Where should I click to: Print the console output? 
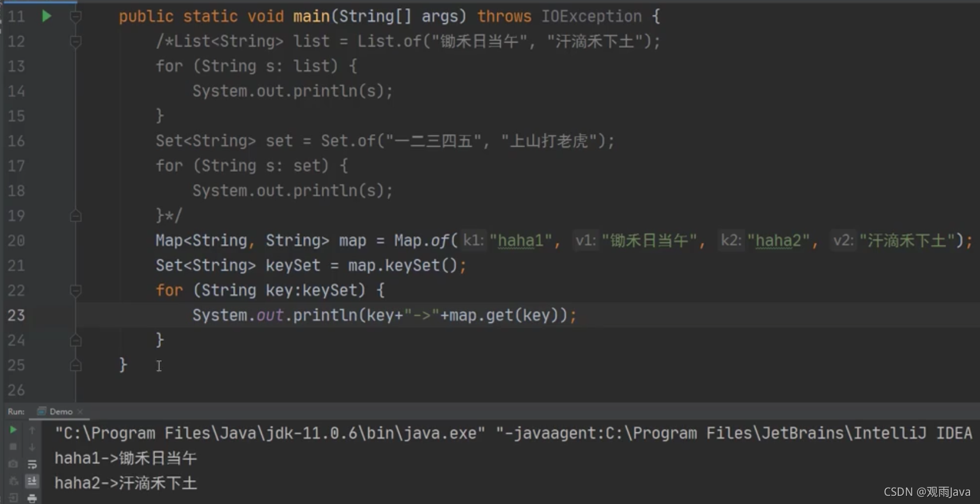(x=32, y=498)
